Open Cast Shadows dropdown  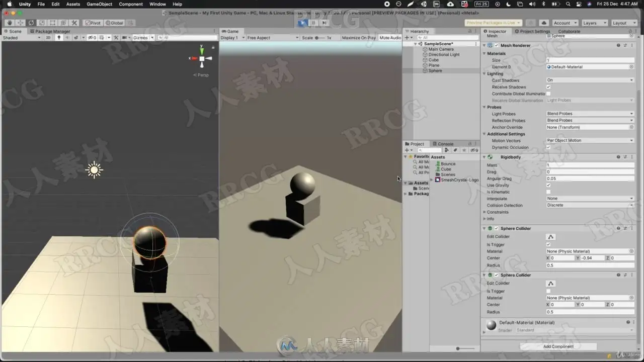[x=590, y=80]
